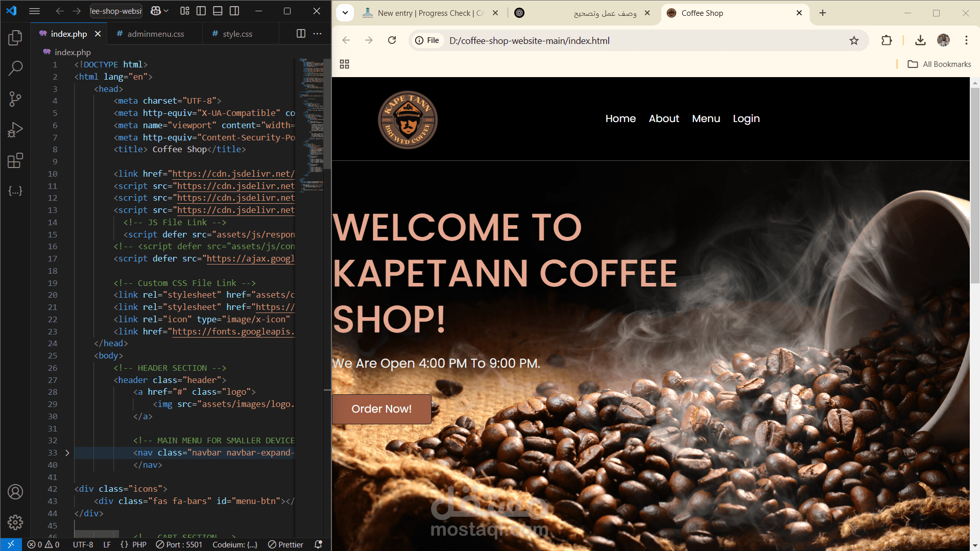
Task: Toggle the bottom panel
Action: pos(218,11)
